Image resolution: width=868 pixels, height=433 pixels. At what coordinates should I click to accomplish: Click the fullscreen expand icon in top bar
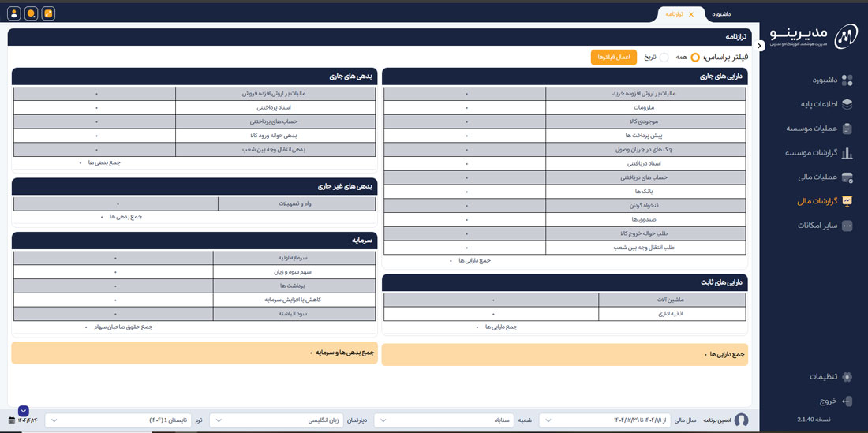[48, 13]
